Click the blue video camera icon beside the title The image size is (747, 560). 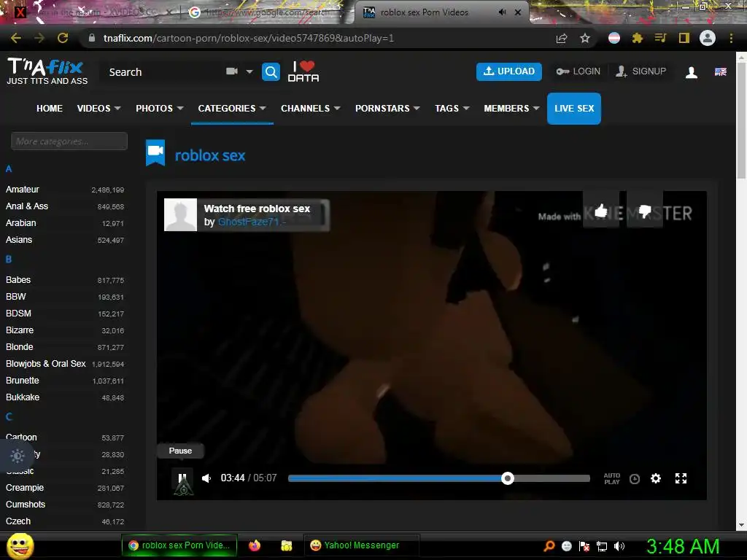(x=155, y=152)
